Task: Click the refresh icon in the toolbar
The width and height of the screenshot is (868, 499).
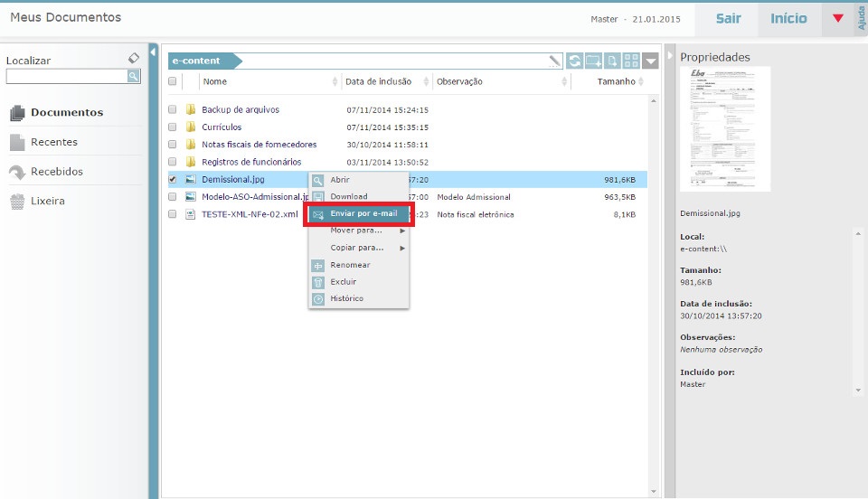Action: click(575, 61)
